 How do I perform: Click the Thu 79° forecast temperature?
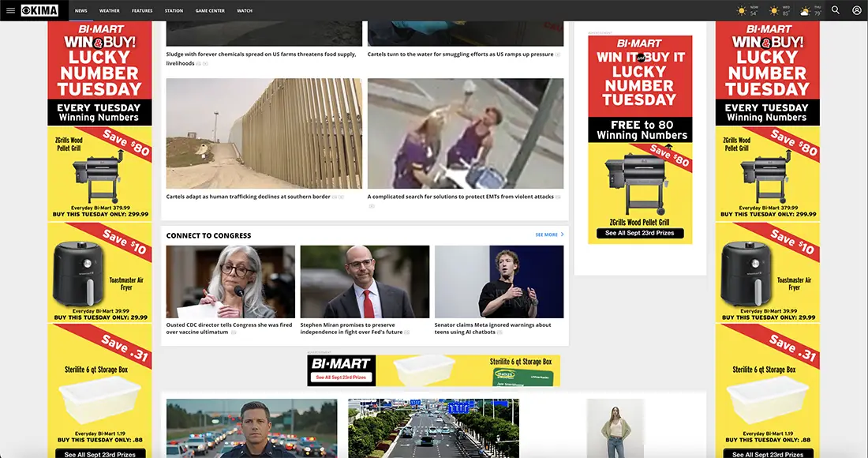817,13
